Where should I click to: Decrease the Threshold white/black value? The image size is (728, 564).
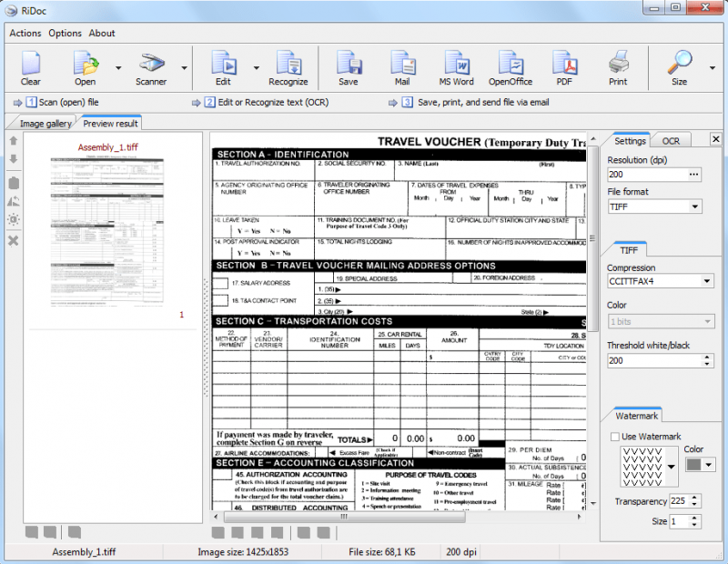707,364
